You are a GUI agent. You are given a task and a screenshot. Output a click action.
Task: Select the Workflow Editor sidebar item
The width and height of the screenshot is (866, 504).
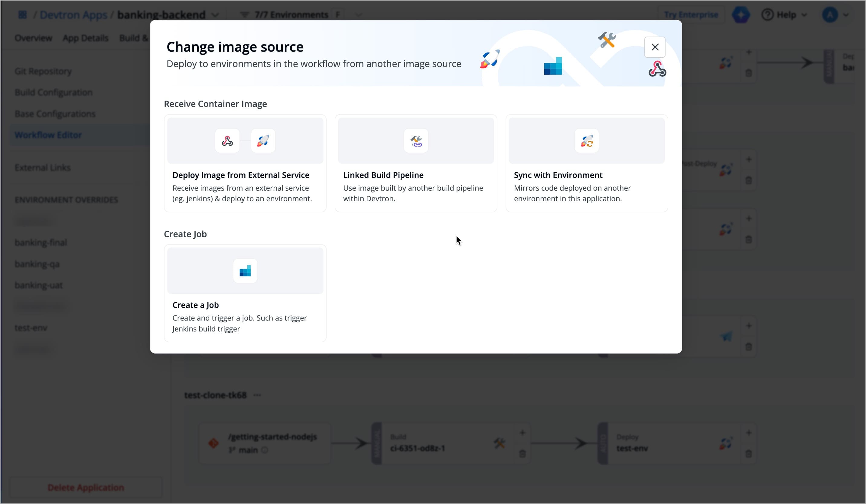click(x=48, y=134)
